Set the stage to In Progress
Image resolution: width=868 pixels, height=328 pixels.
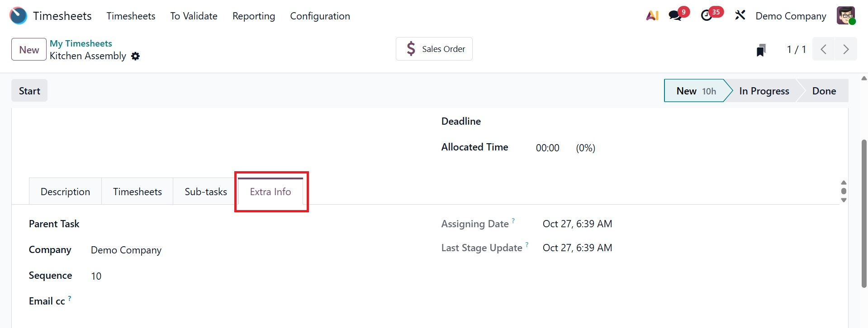[x=764, y=91]
